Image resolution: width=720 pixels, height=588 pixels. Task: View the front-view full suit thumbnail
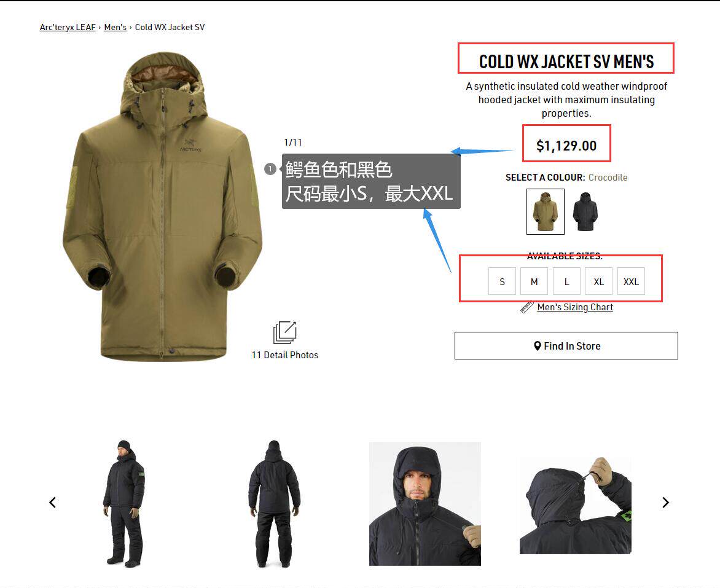(124, 503)
